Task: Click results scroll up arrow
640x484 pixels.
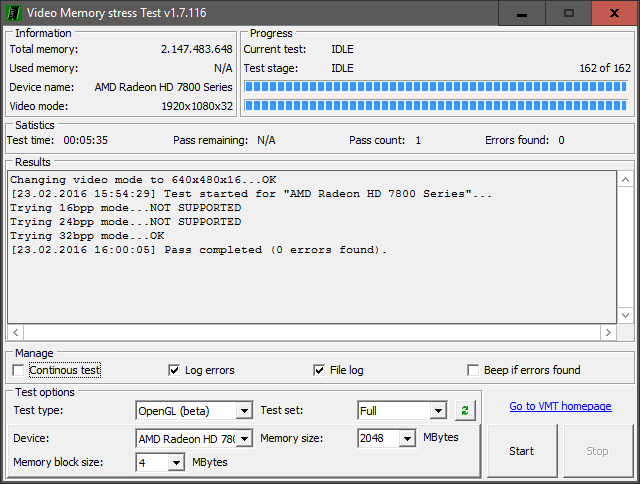Action: click(625, 180)
